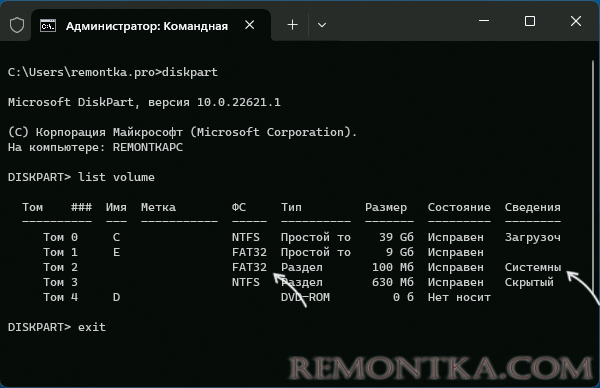Click the '100 Мб' size value

pyautogui.click(x=393, y=267)
